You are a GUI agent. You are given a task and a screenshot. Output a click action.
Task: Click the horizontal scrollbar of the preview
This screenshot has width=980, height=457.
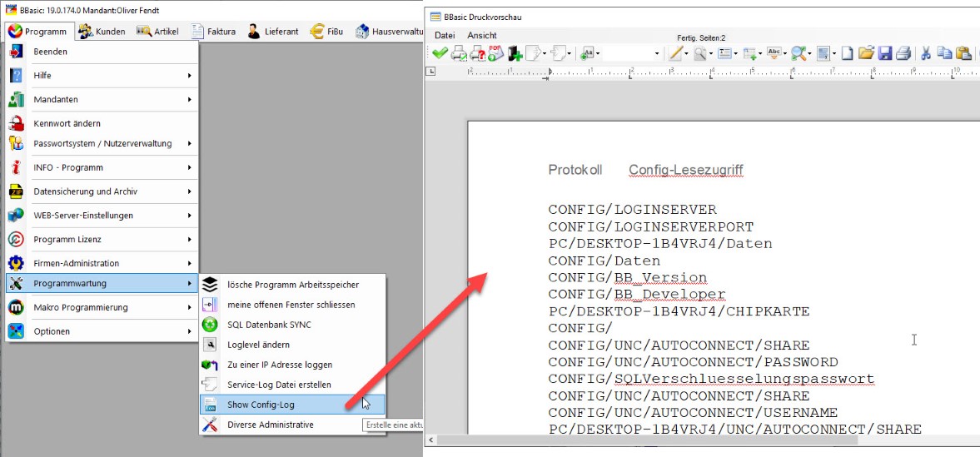pos(647,440)
